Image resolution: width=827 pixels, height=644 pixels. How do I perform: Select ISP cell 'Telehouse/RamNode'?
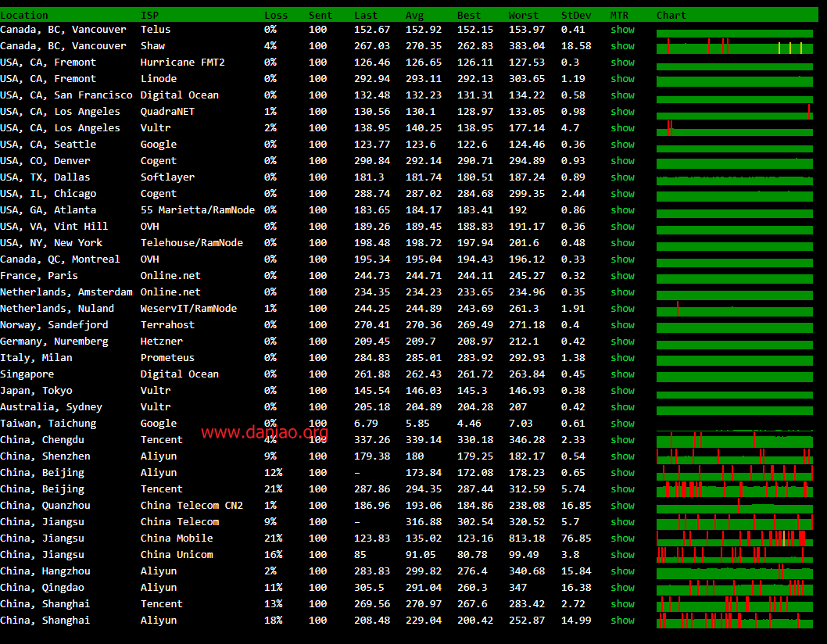(192, 242)
